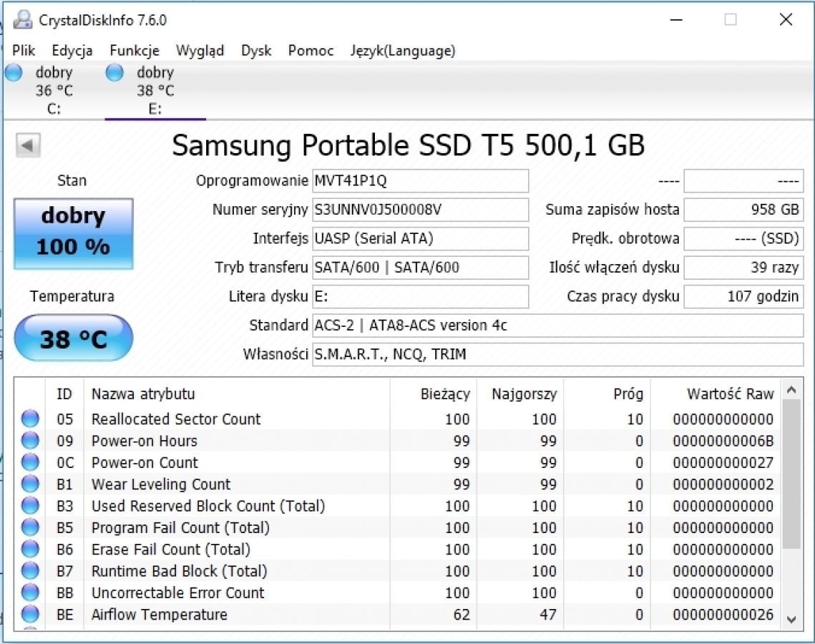
Task: Select the Wear Leveling Count row
Action: click(398, 484)
